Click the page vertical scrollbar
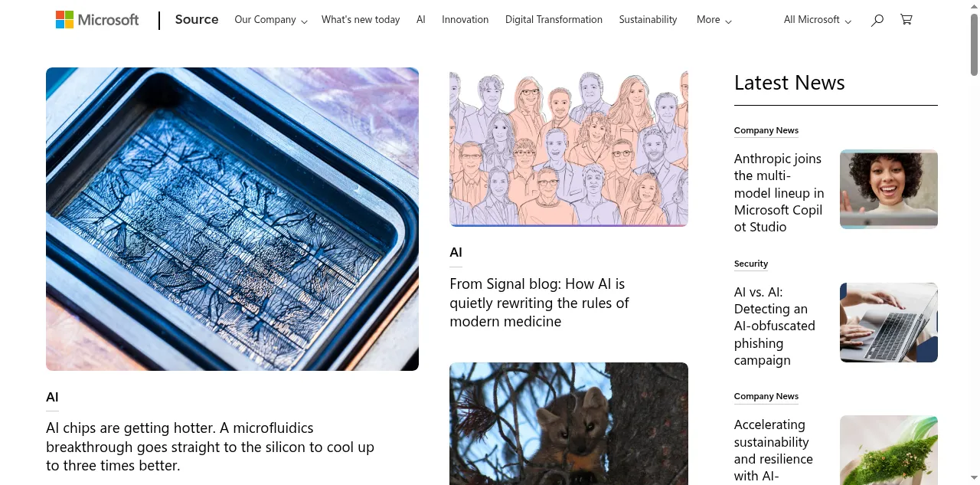The image size is (980, 485). tap(975, 242)
